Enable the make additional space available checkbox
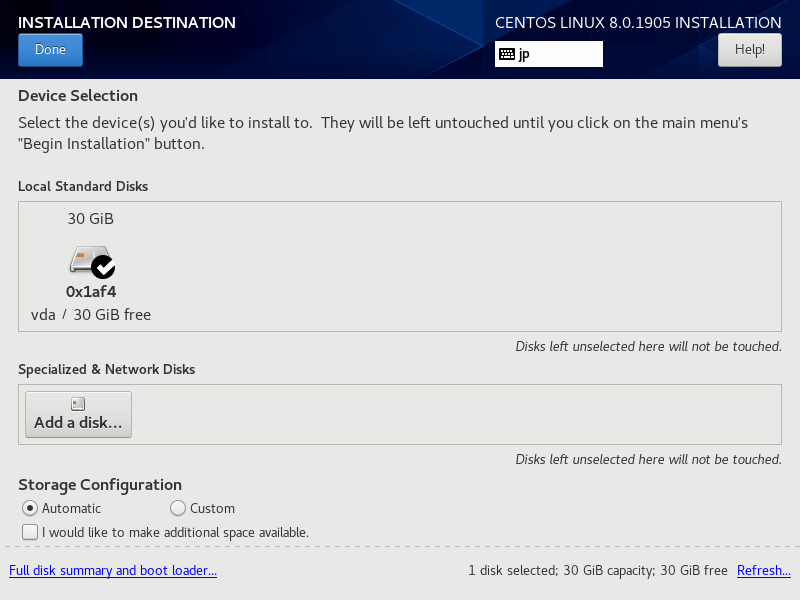This screenshot has width=800, height=600. tap(30, 532)
